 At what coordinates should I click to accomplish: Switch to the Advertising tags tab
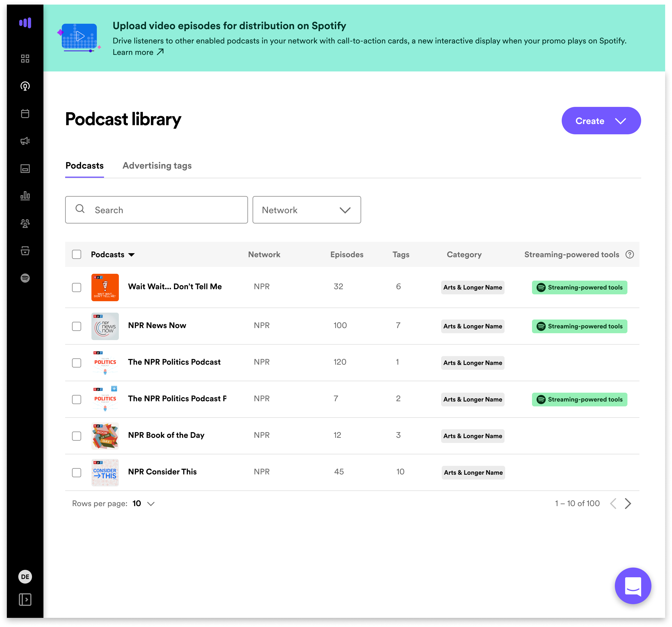coord(157,166)
